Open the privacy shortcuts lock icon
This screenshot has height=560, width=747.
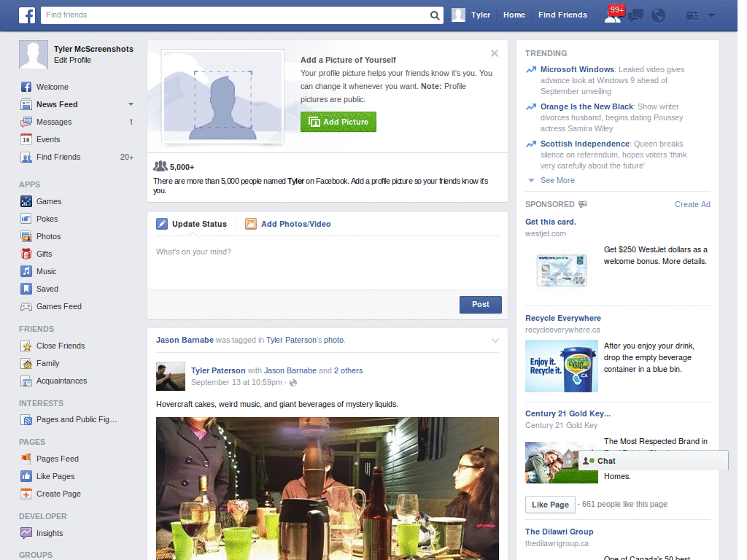692,16
